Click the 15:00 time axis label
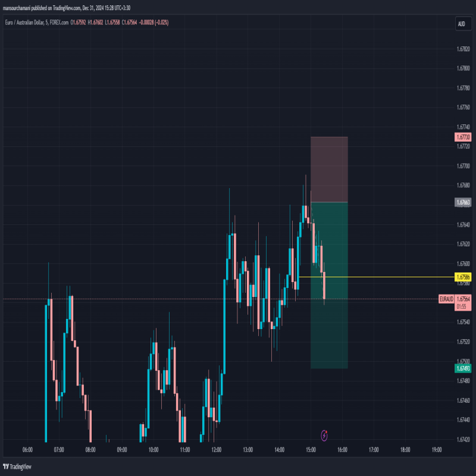476x476 pixels. pyautogui.click(x=311, y=450)
